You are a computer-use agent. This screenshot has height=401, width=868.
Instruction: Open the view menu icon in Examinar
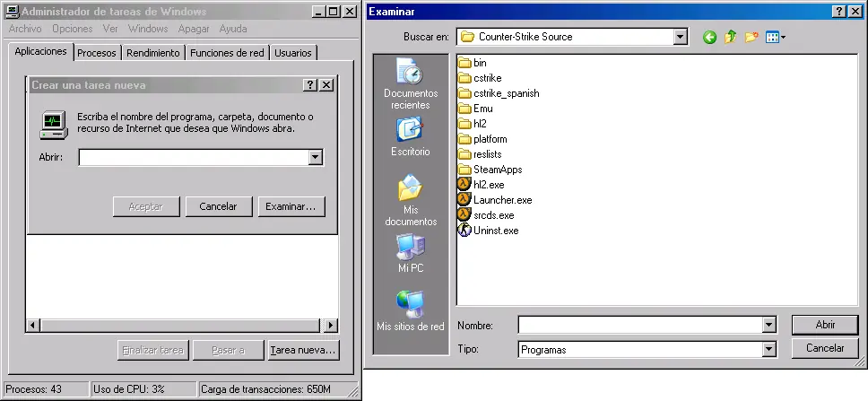775,37
